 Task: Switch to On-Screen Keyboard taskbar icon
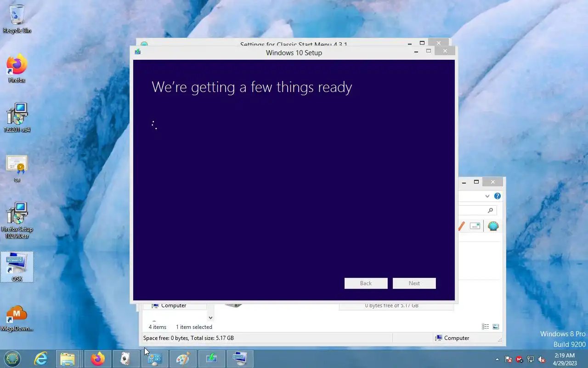(240, 358)
